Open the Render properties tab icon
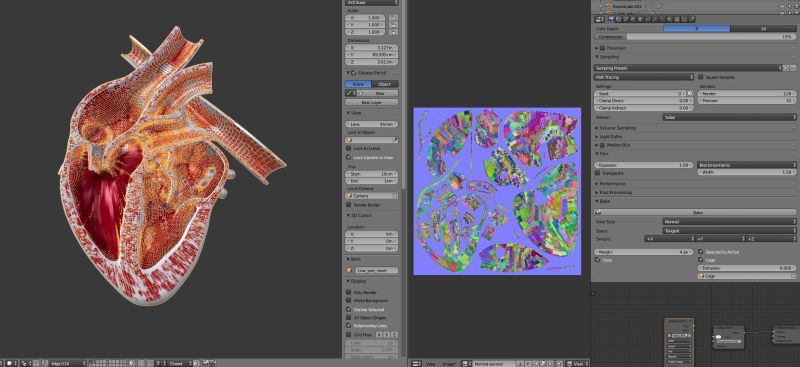Image resolution: width=800 pixels, height=367 pixels. tap(611, 19)
